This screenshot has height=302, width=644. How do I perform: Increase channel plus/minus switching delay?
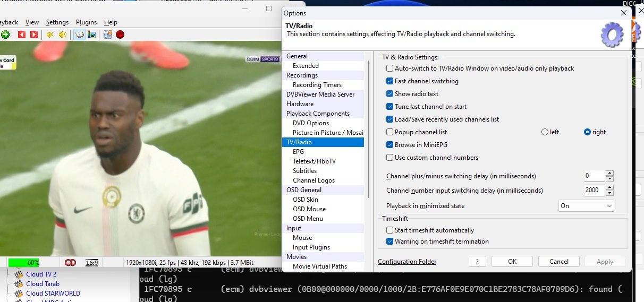click(609, 173)
